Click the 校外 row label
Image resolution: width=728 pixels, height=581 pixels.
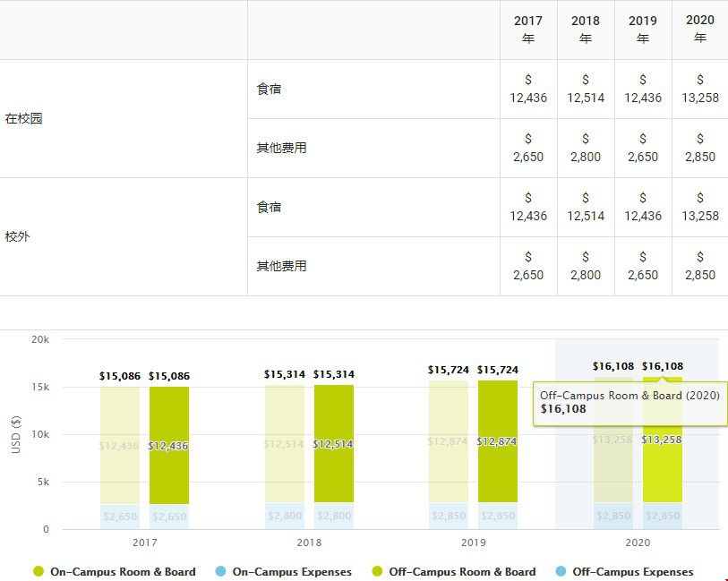tap(18, 237)
